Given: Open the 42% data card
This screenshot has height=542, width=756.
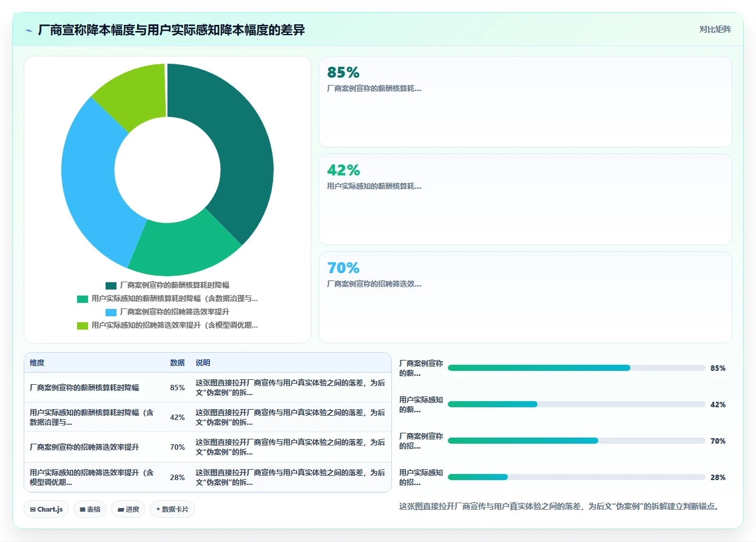Looking at the screenshot, I should pyautogui.click(x=525, y=200).
